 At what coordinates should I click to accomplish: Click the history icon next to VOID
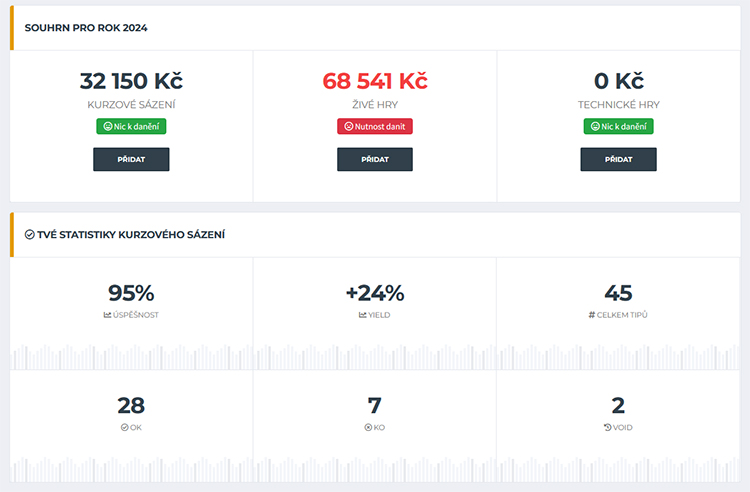coord(607,427)
